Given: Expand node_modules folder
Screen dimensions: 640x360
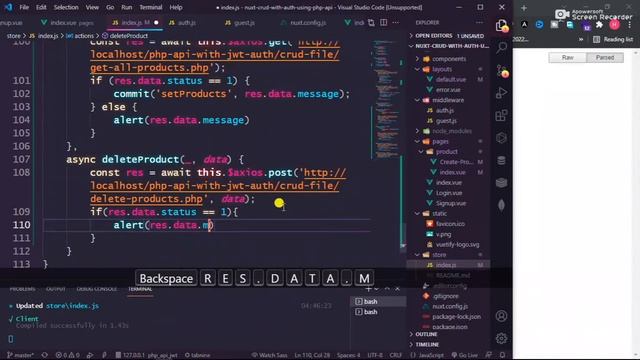Looking at the screenshot, I should click(451, 131).
